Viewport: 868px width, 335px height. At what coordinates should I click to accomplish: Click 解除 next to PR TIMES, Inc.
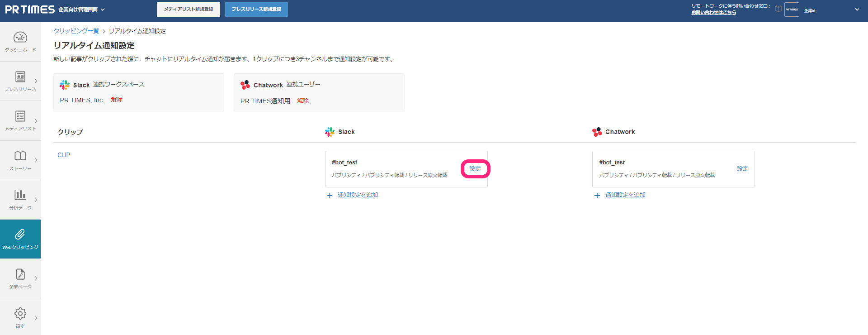pyautogui.click(x=117, y=100)
